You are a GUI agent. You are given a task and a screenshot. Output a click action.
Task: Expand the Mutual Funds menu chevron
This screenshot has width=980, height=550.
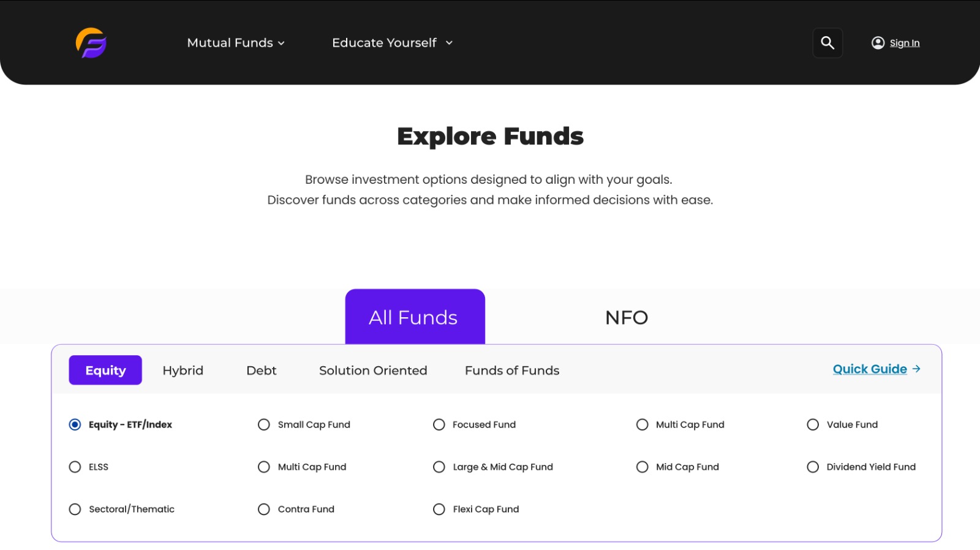(281, 43)
